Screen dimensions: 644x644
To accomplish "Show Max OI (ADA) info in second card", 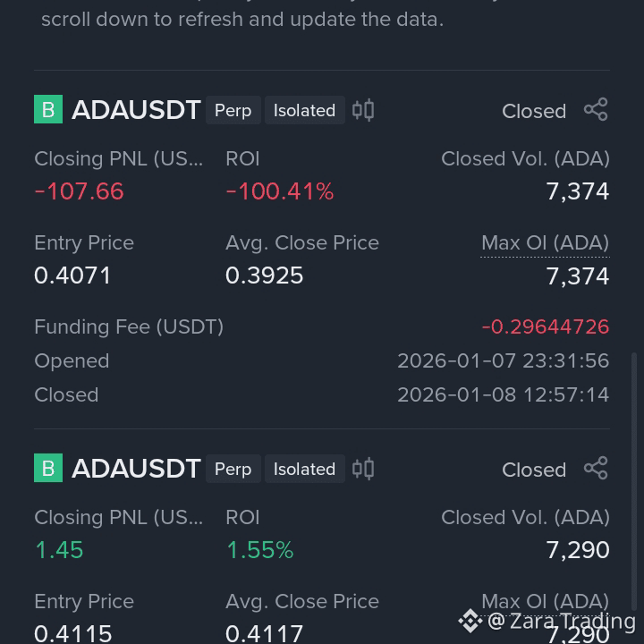I will click(x=545, y=602).
